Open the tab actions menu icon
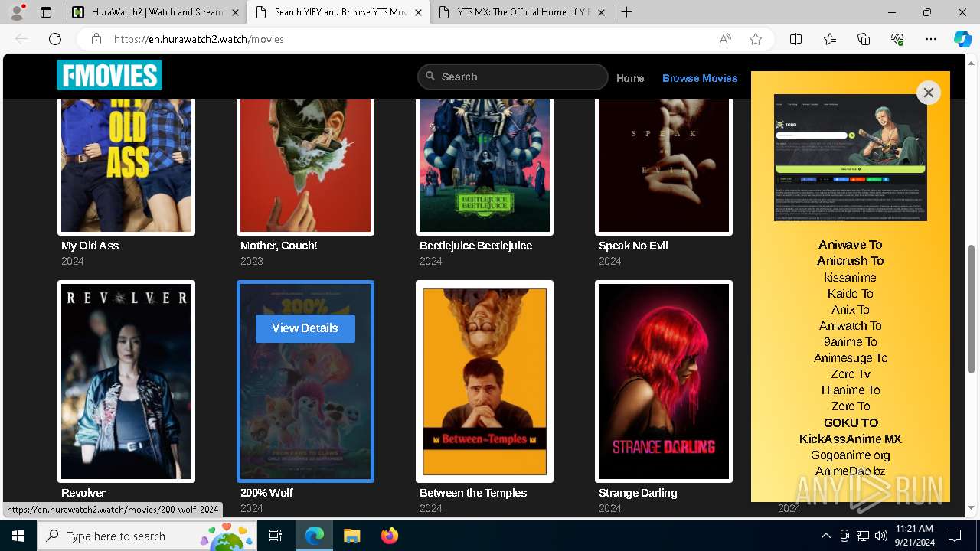 46,12
